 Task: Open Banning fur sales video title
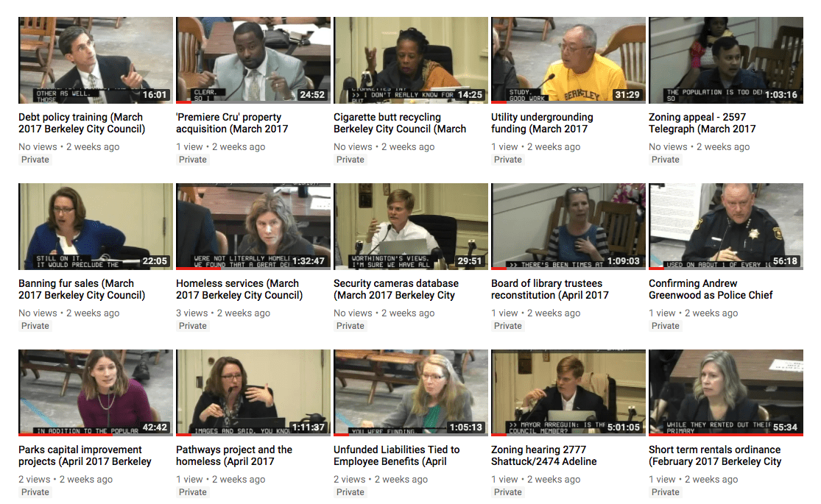point(82,289)
